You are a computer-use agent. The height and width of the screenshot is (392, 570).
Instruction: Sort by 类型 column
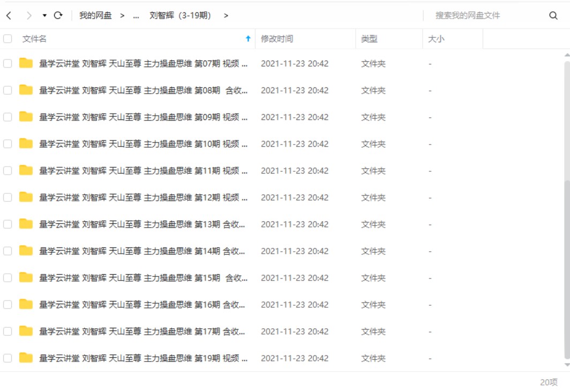coord(369,39)
